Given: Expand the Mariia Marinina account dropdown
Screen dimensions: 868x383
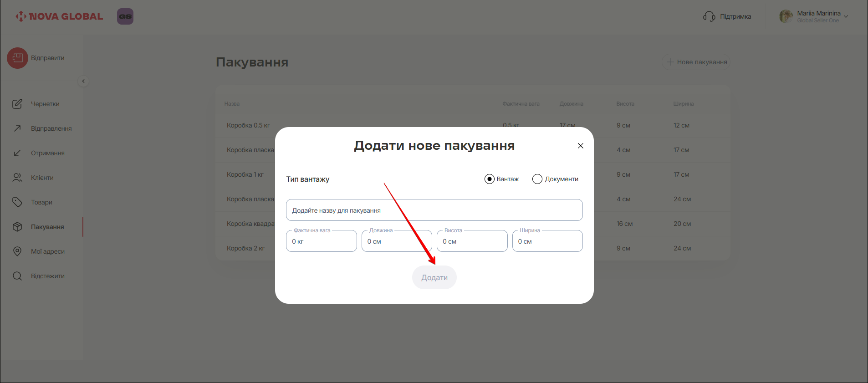Looking at the screenshot, I should click(846, 16).
